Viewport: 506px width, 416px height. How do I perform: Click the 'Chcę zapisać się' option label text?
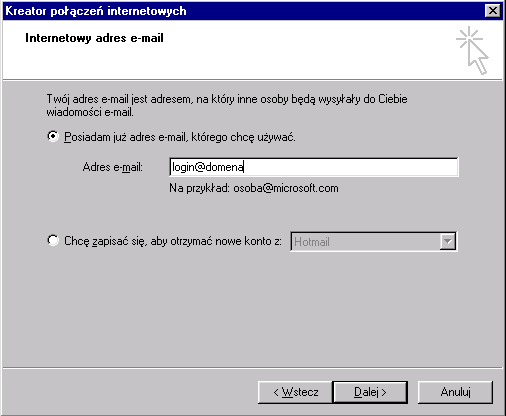point(173,241)
